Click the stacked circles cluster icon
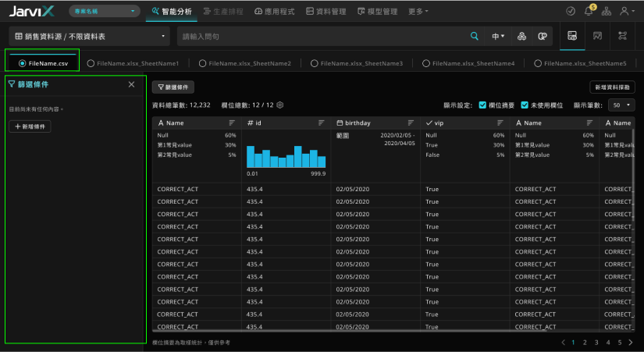Viewport: 644px width, 352px height. point(521,36)
